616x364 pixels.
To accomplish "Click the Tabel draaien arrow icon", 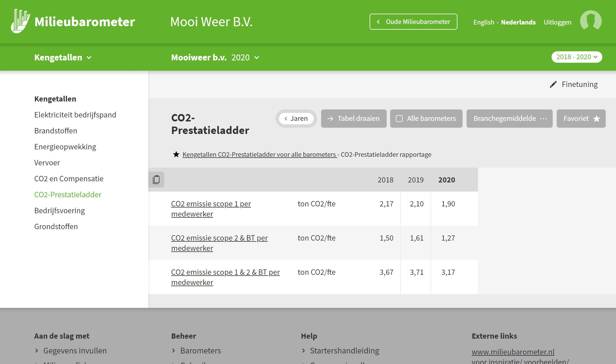I will pos(330,119).
